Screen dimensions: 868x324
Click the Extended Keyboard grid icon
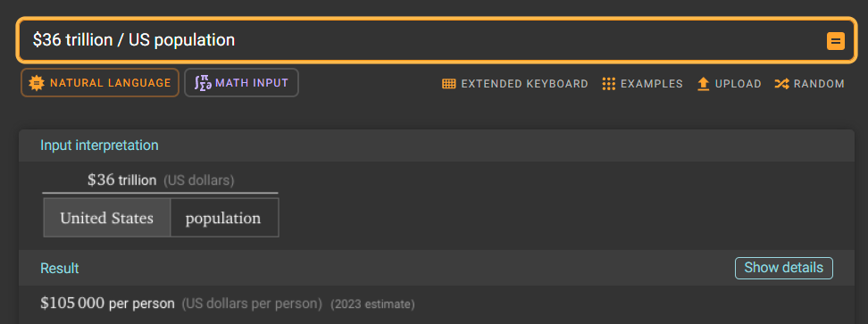(x=449, y=84)
